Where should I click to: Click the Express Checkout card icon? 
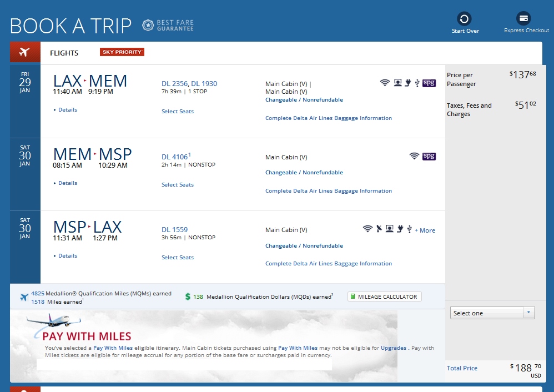coord(523,19)
